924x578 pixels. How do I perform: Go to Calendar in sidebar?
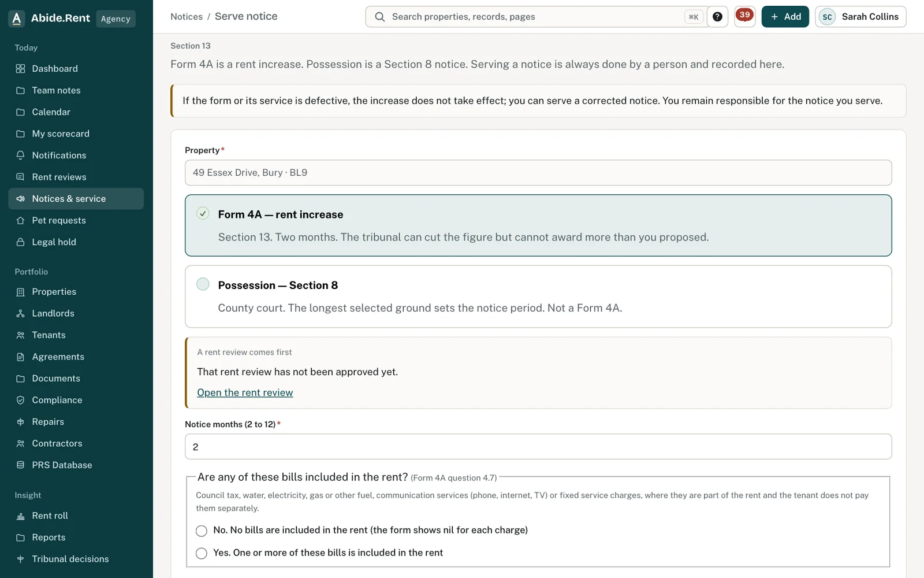coord(76,112)
